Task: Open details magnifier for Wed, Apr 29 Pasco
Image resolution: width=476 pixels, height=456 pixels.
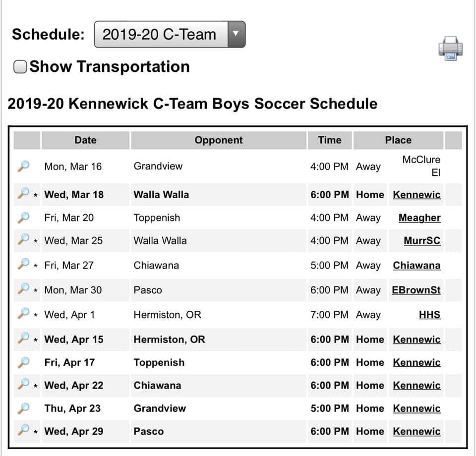Action: pyautogui.click(x=24, y=430)
